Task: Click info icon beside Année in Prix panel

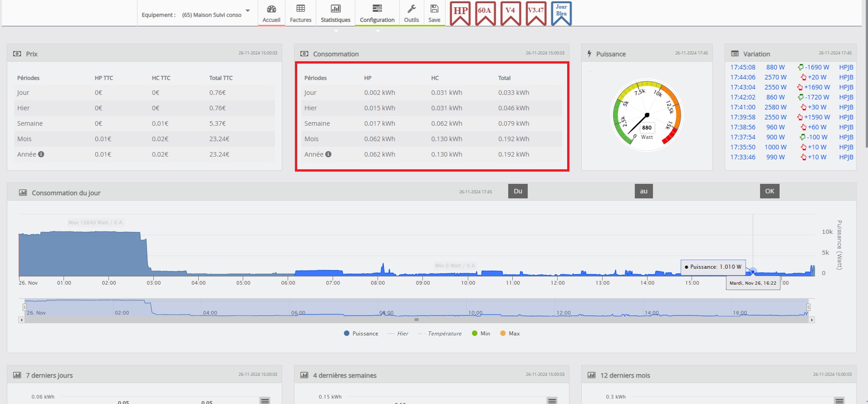Action: tap(41, 154)
